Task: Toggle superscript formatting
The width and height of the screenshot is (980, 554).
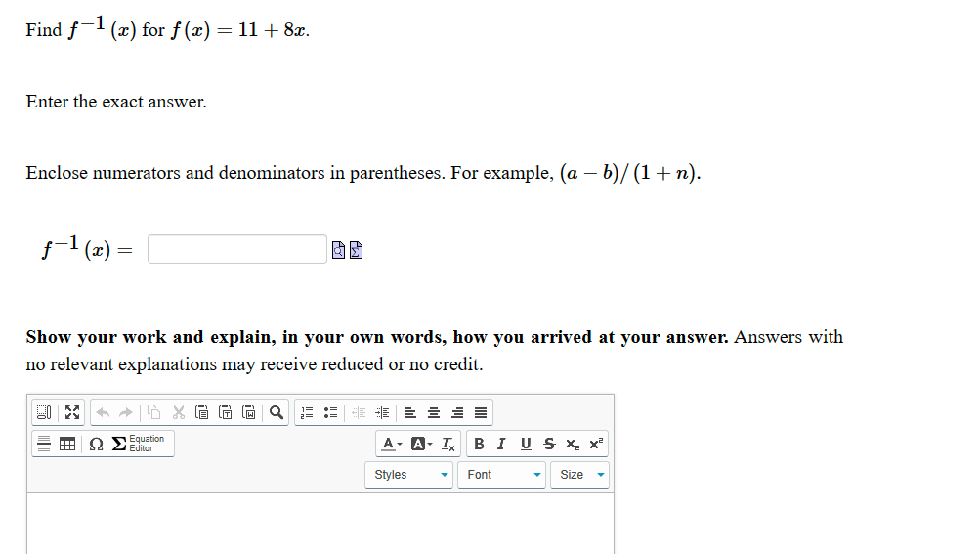Action: pos(596,444)
